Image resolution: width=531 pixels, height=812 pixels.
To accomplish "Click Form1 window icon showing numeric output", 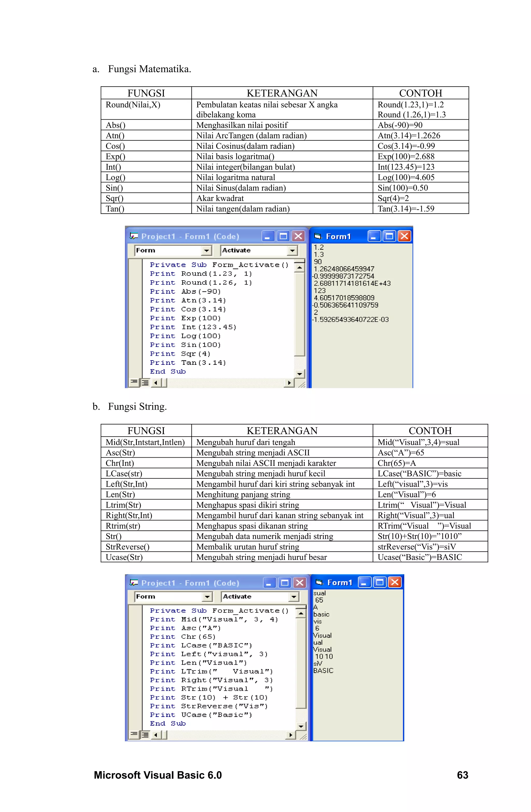I will point(318,236).
